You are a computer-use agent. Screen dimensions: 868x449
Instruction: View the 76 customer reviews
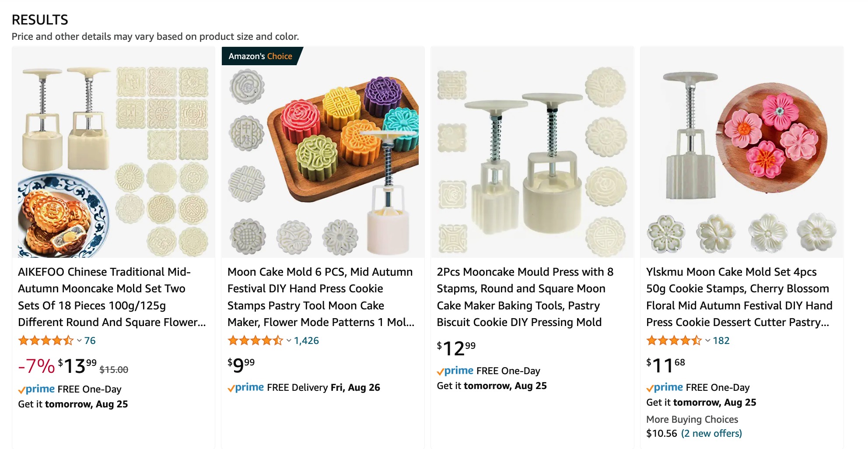[90, 340]
